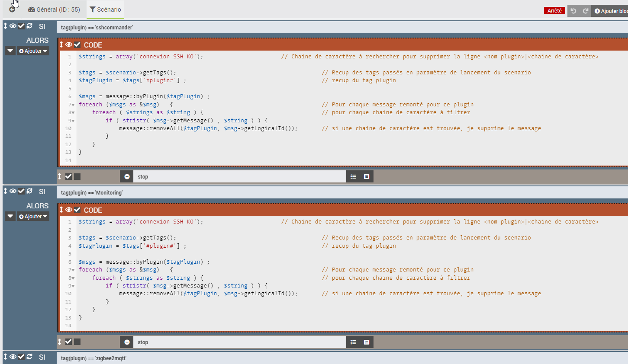Grab move handle of first CODE block
628x364 pixels.
[x=61, y=45]
